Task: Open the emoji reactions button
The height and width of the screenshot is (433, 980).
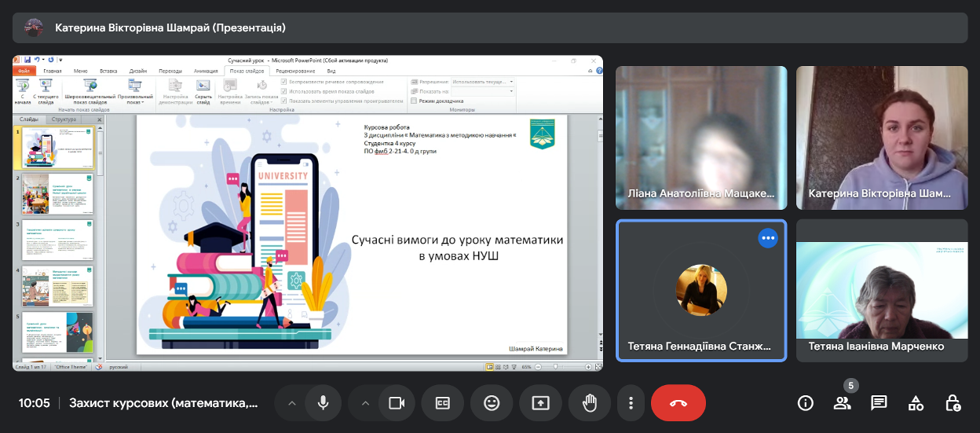Action: coord(492,403)
